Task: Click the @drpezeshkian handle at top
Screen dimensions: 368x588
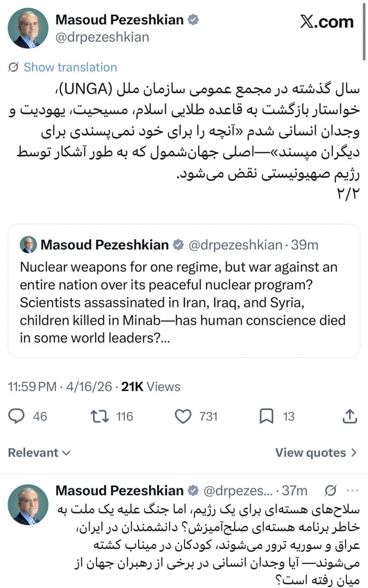Action: [x=102, y=37]
